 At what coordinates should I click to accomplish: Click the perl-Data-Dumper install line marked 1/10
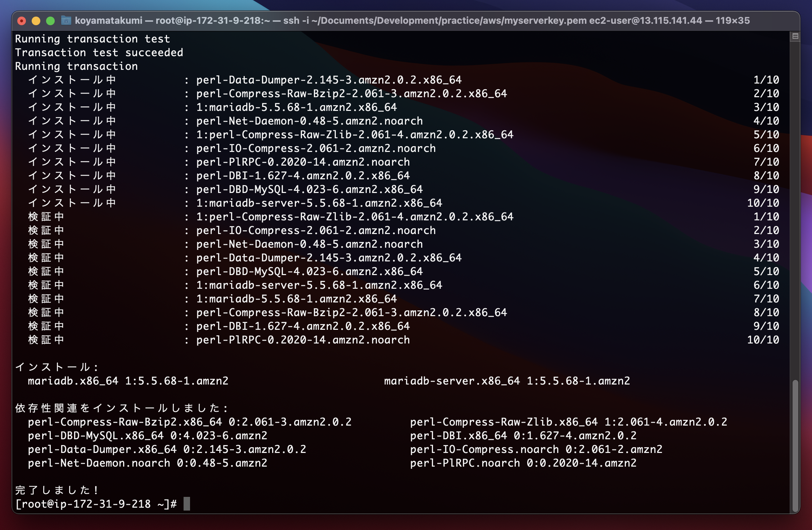329,80
